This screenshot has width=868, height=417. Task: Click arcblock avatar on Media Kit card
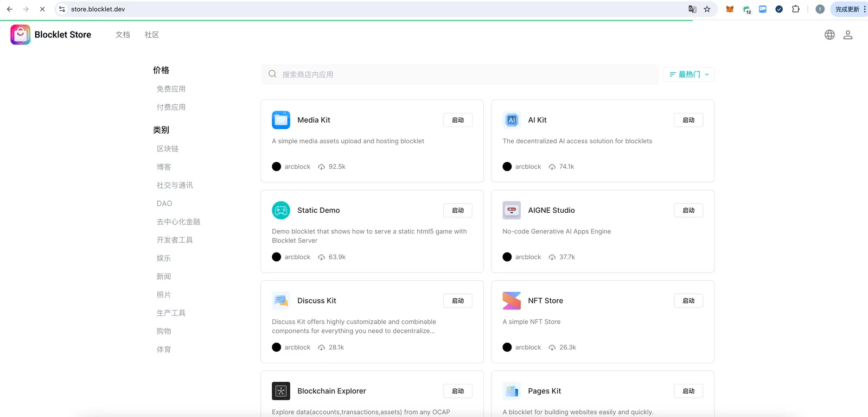[276, 167]
